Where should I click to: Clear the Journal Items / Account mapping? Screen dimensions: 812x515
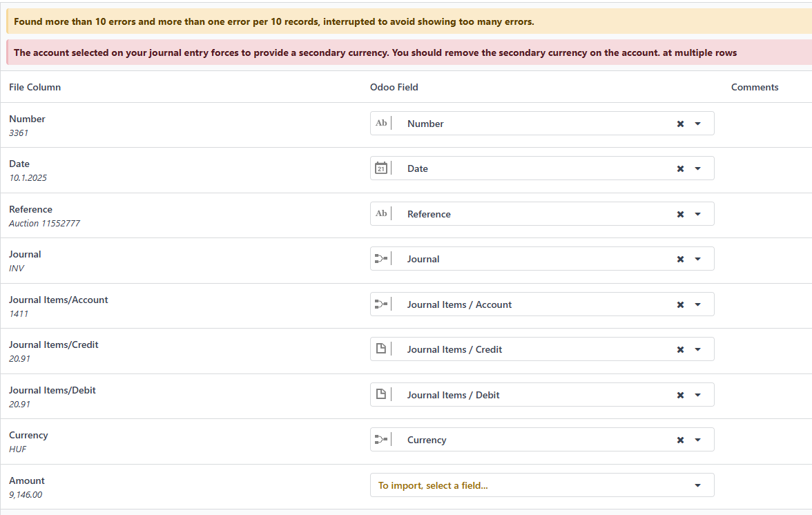click(x=681, y=305)
